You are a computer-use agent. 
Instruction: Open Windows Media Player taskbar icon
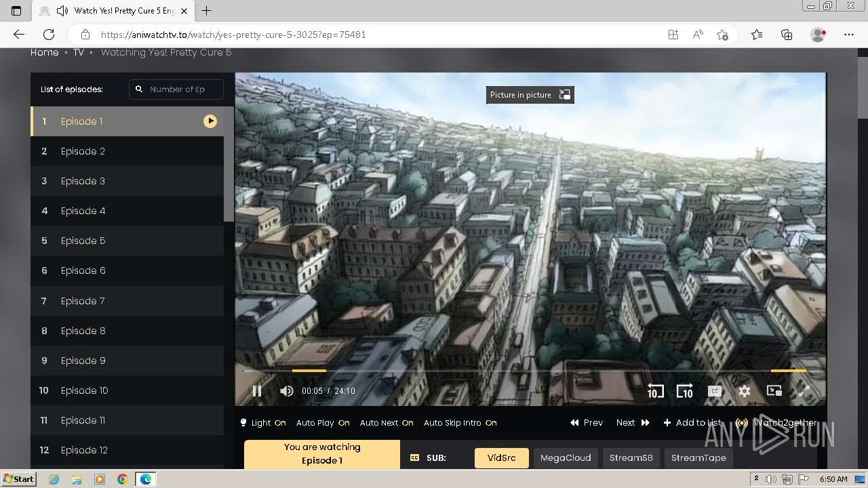tap(100, 479)
